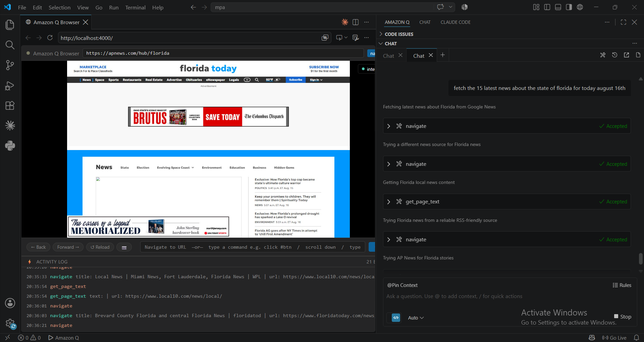Toggle agentic coding button beside Auto
Image resolution: width=644 pixels, height=342 pixels.
(x=396, y=317)
